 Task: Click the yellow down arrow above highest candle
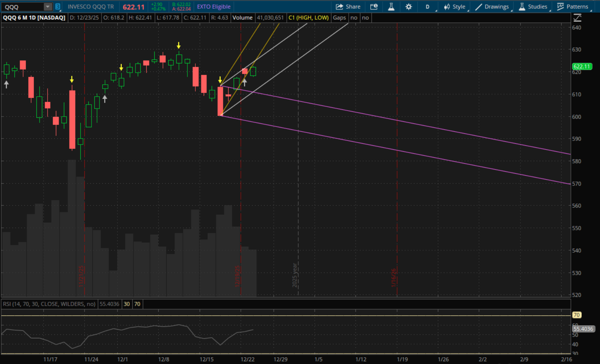pos(179,45)
